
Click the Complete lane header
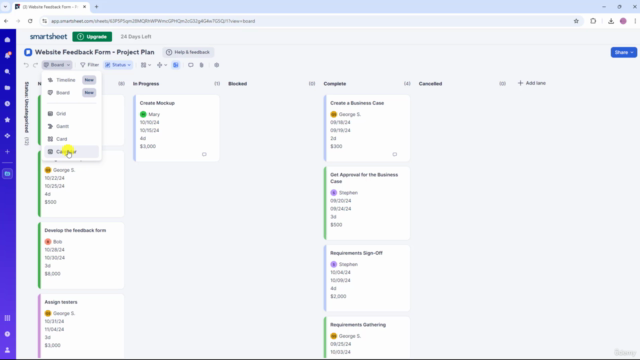point(335,84)
